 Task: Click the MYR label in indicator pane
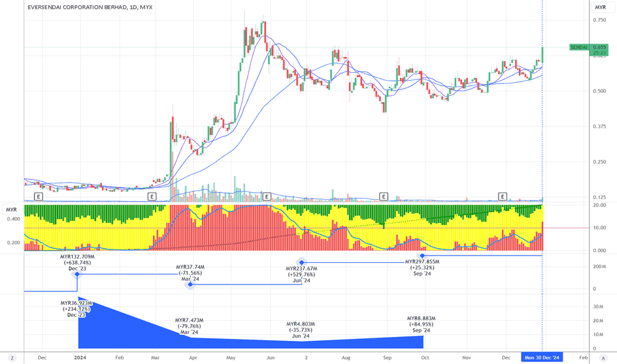11,210
